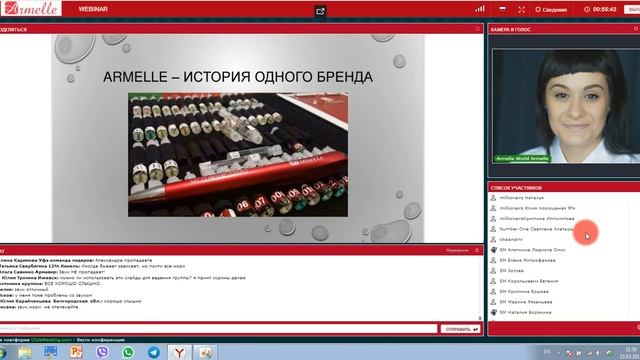640x360 pixels.
Task: Click user icon beside millionaire Наталья
Action: 493,198
